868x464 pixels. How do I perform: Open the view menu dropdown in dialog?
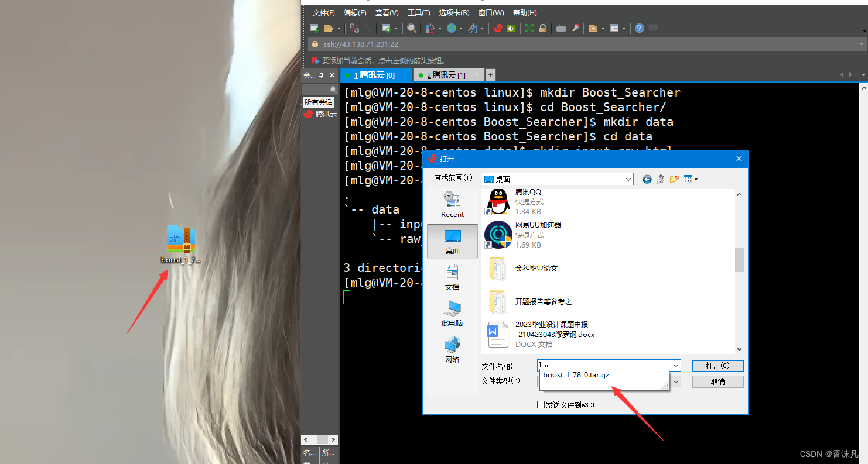pyautogui.click(x=696, y=179)
